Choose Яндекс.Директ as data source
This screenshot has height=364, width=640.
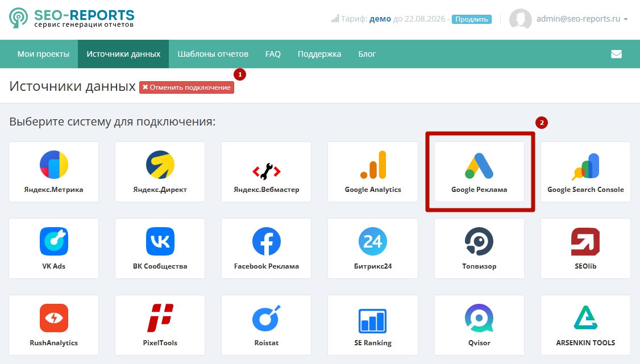(160, 171)
